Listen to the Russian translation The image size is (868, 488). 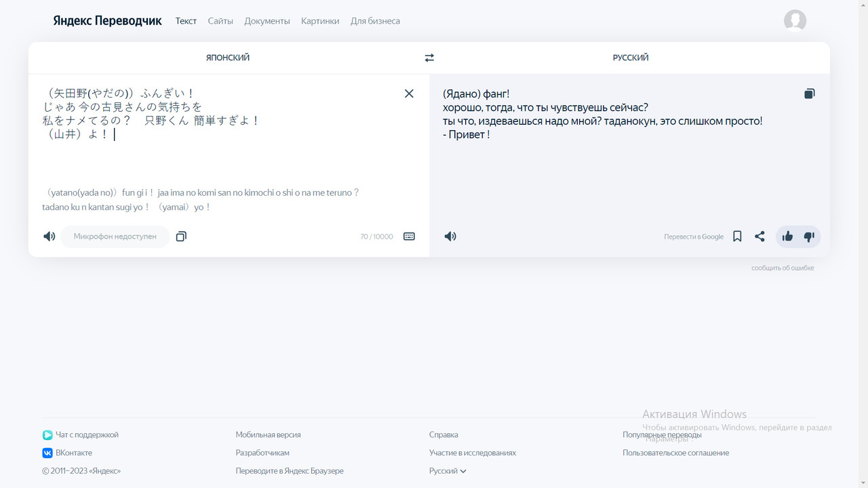[x=450, y=237]
